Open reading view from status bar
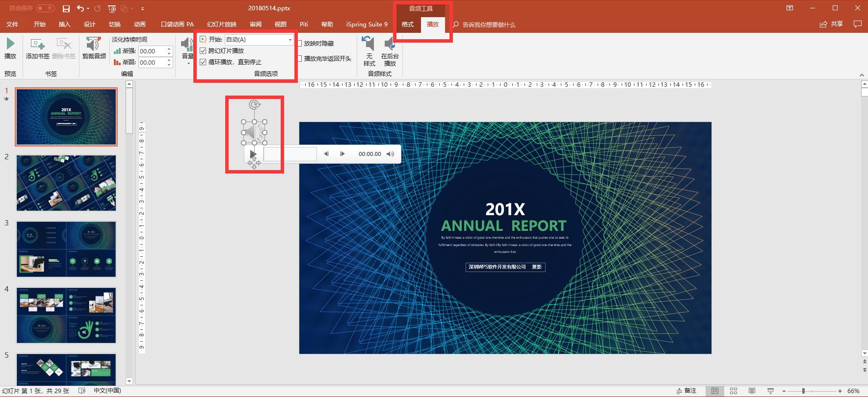 point(752,391)
